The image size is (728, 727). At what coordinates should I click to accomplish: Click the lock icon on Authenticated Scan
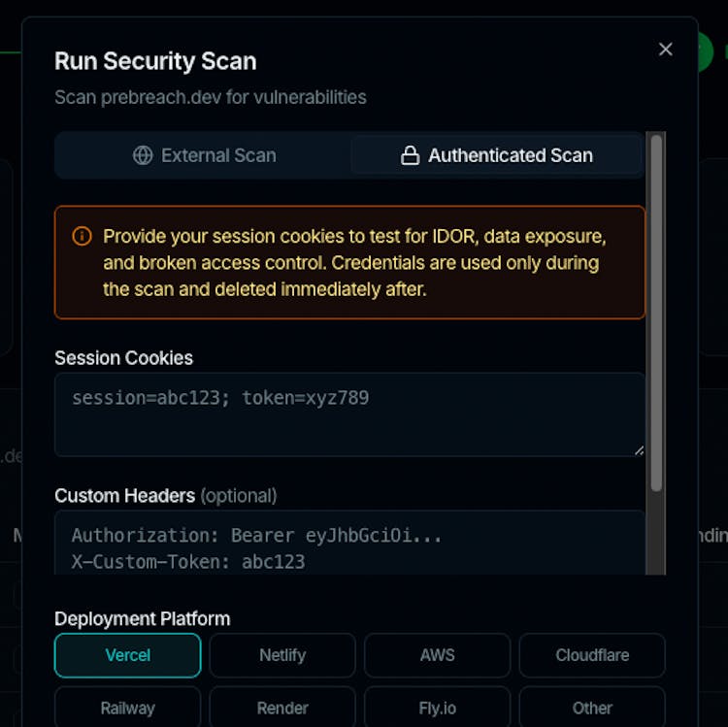pyautogui.click(x=410, y=155)
